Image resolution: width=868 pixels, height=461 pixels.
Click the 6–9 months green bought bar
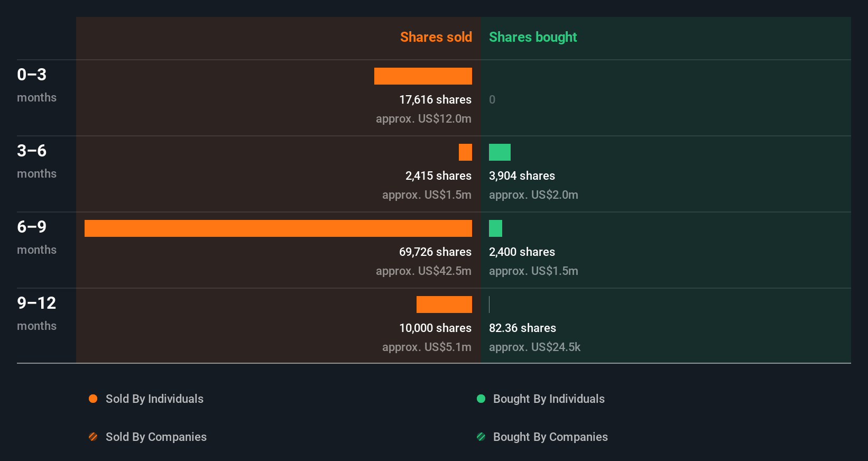(495, 228)
